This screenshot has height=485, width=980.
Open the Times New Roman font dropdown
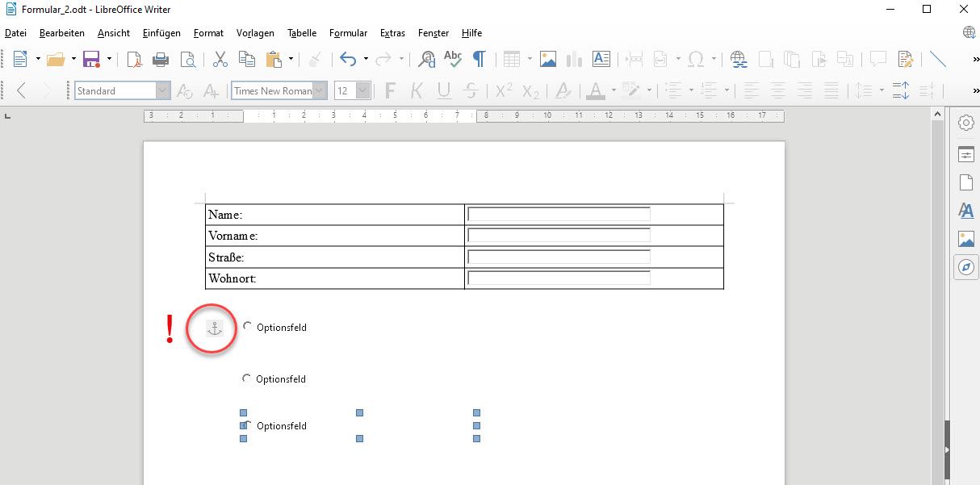320,91
